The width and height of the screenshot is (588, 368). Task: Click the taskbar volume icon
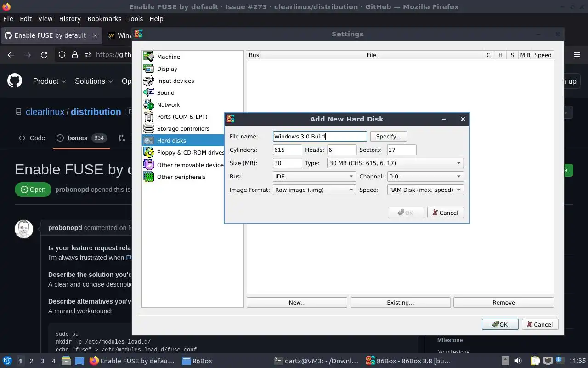coord(518,361)
